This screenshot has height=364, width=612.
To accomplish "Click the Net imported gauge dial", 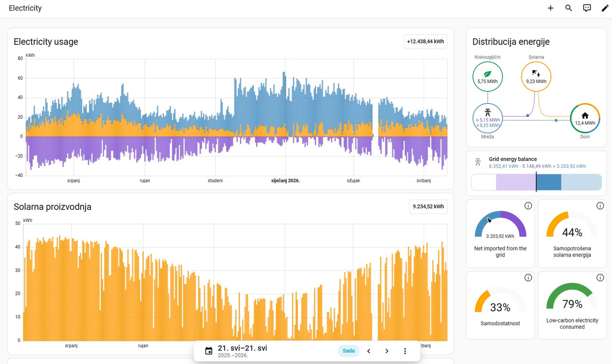I will [501, 224].
